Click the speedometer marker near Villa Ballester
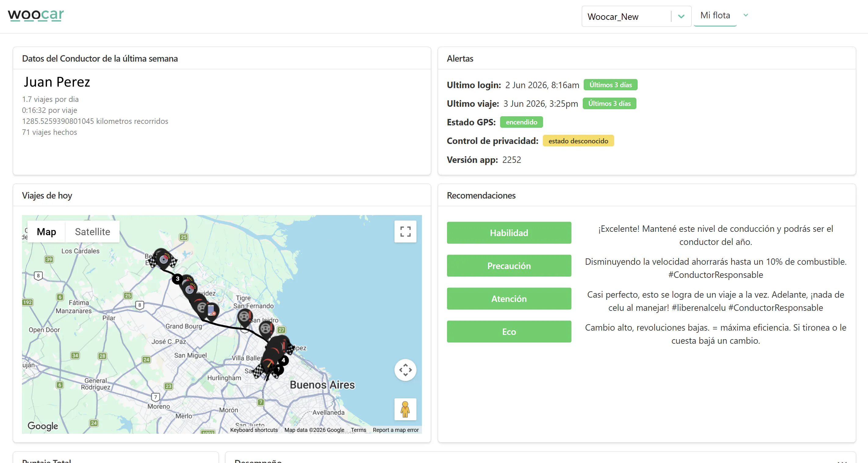 tap(268, 364)
